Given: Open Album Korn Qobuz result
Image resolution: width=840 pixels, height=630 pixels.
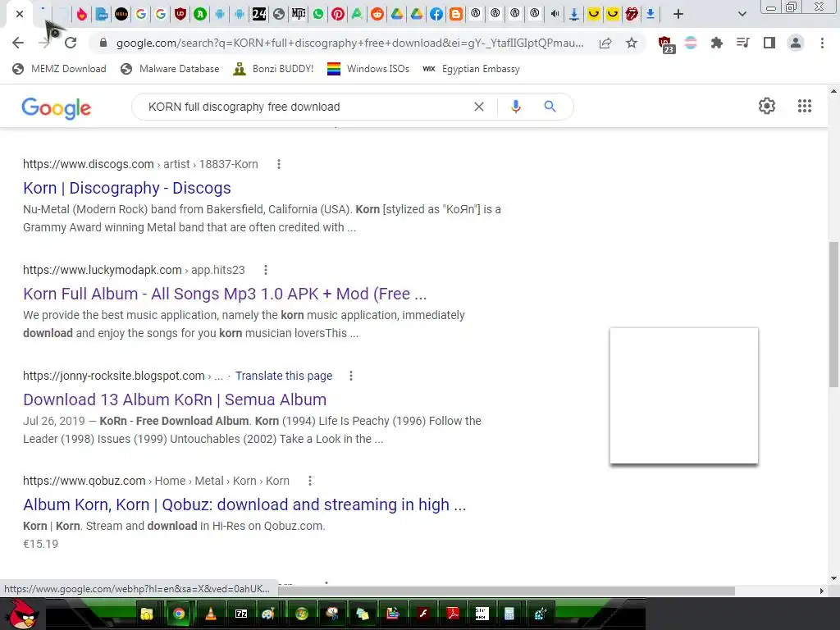Looking at the screenshot, I should (x=244, y=504).
